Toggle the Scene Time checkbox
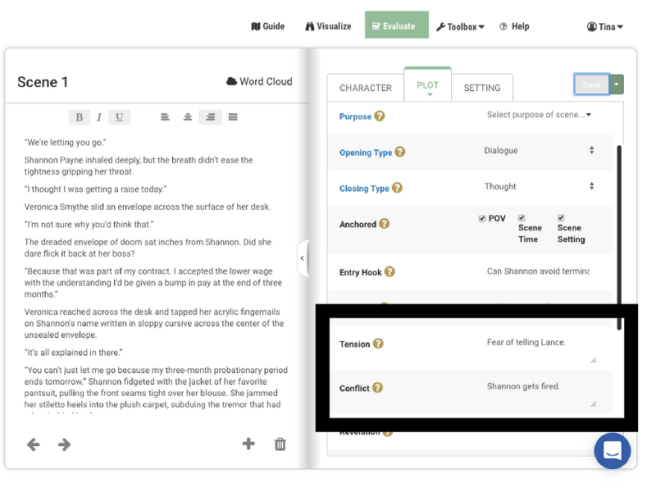Viewport: 656px width, 492px height. pyautogui.click(x=522, y=218)
